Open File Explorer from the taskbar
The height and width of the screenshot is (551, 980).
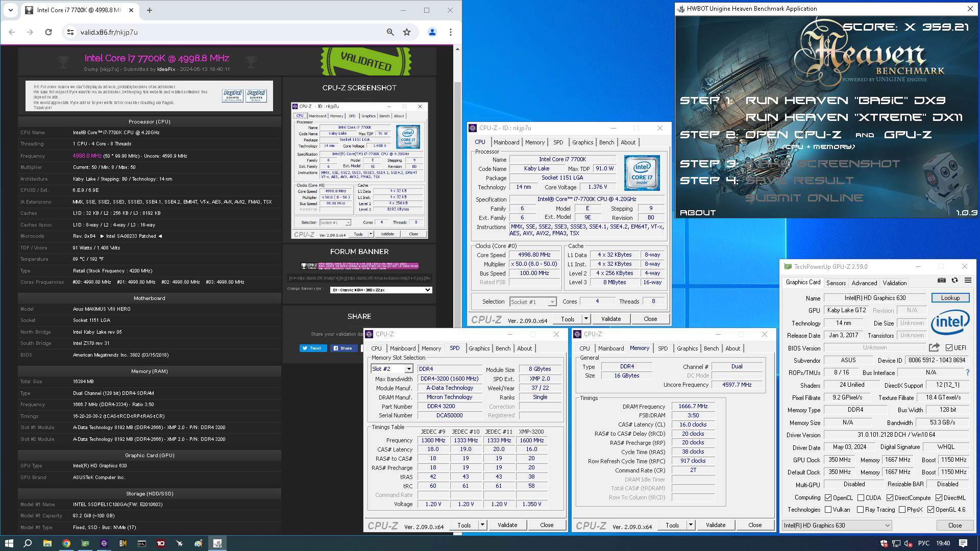click(47, 543)
